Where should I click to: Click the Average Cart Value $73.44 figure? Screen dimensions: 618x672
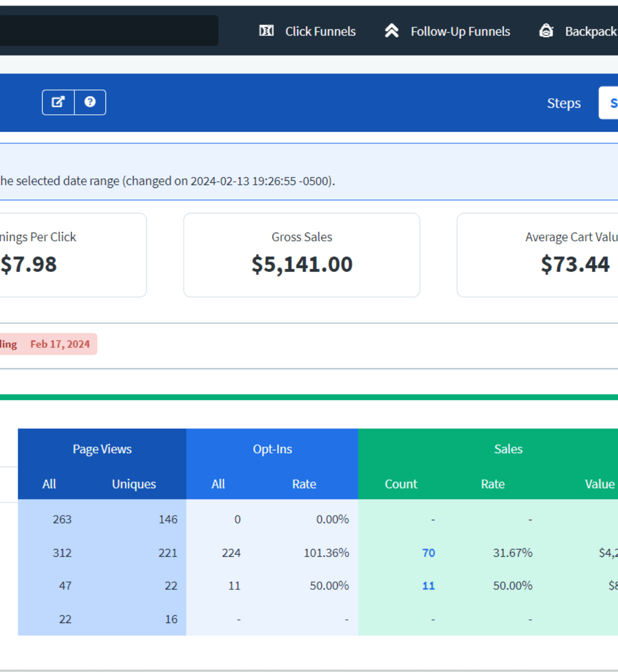point(575,264)
